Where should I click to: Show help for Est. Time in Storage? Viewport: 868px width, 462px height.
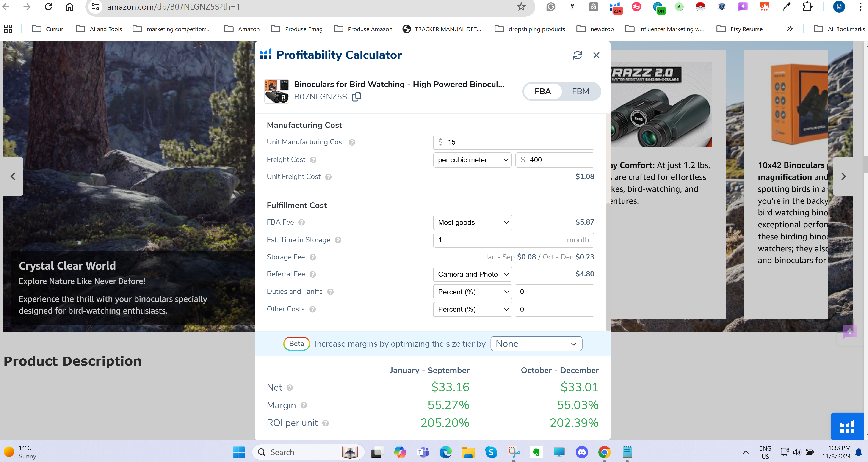[338, 240]
